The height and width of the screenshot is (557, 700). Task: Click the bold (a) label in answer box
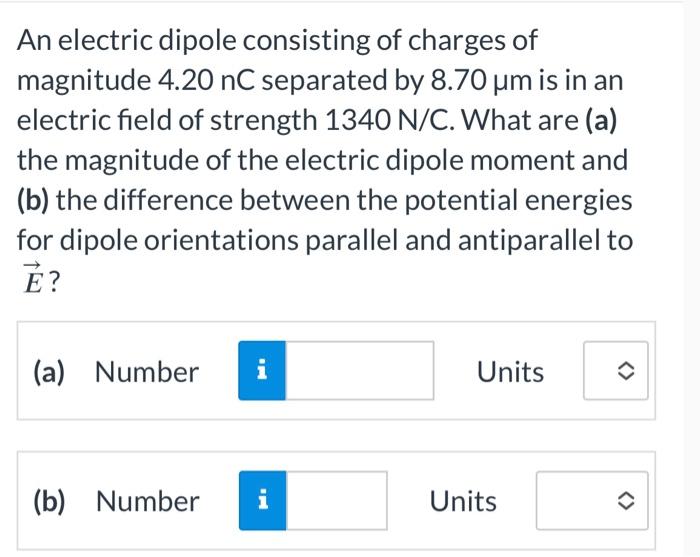(x=49, y=372)
